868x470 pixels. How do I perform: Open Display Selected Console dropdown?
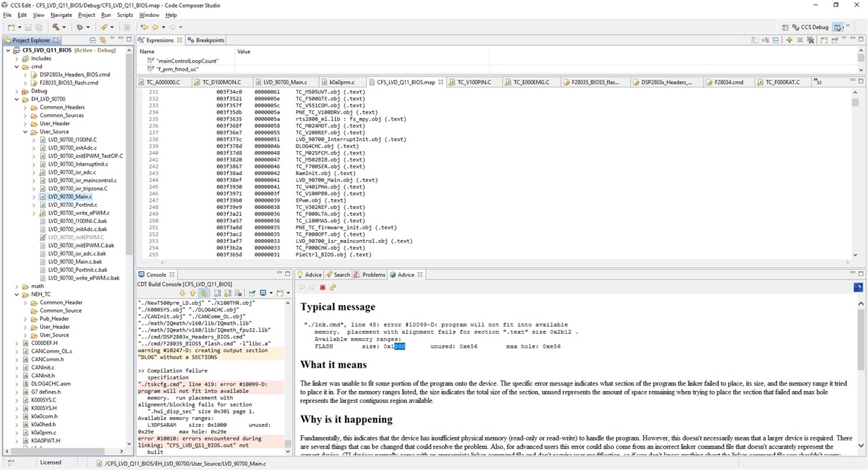[x=271, y=293]
